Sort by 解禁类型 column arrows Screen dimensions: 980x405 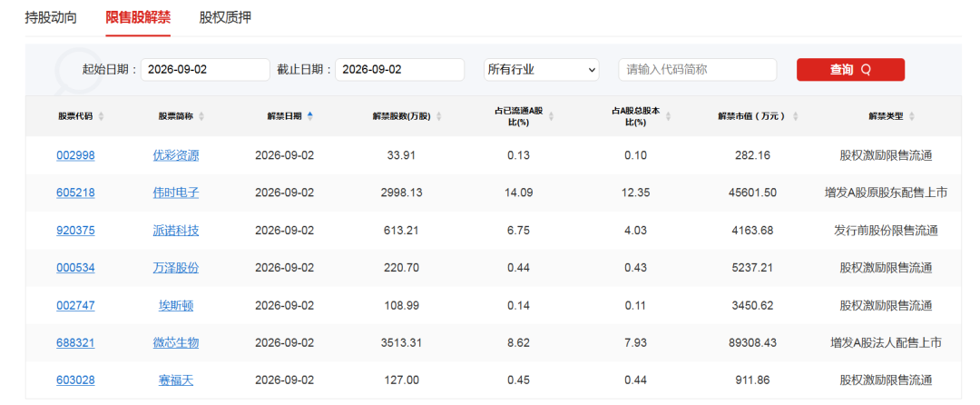pos(911,116)
